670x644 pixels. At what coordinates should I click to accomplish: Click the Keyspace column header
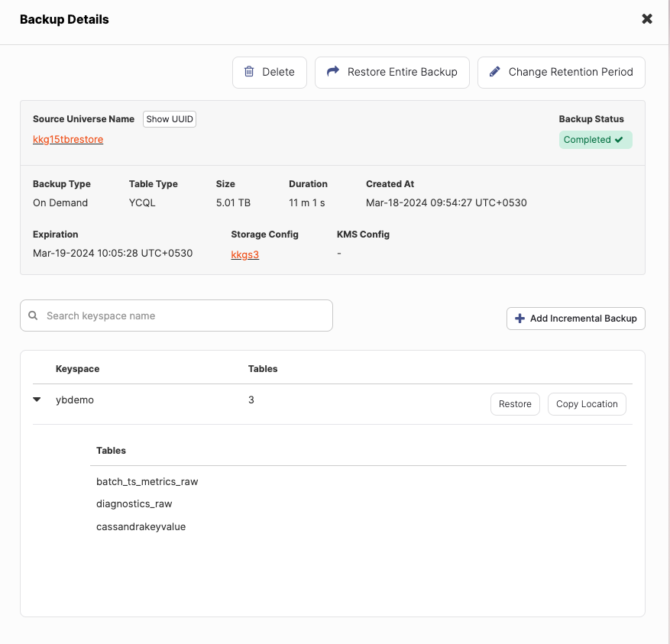coord(77,369)
